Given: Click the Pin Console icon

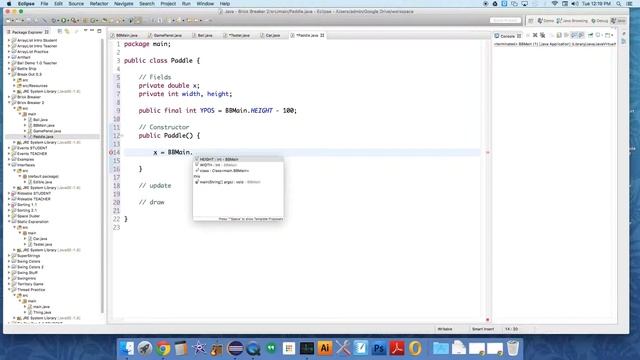Looking at the screenshot, I should tap(591, 36).
